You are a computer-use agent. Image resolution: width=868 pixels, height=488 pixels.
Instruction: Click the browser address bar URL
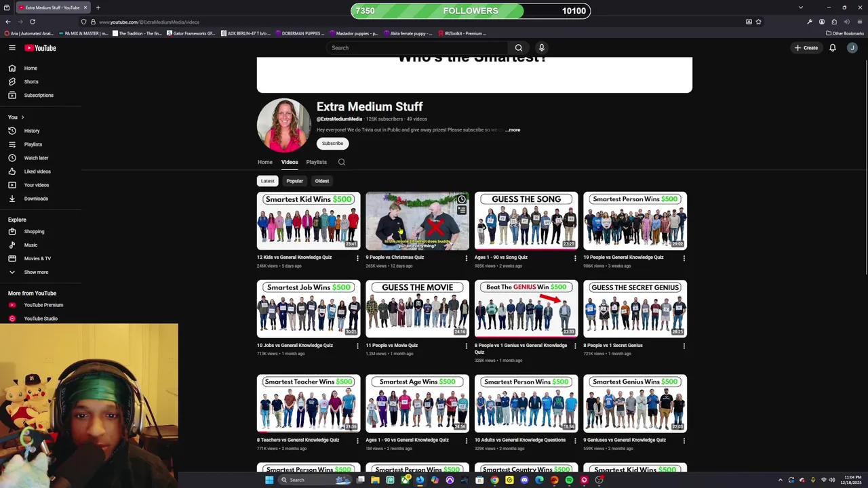click(x=149, y=22)
